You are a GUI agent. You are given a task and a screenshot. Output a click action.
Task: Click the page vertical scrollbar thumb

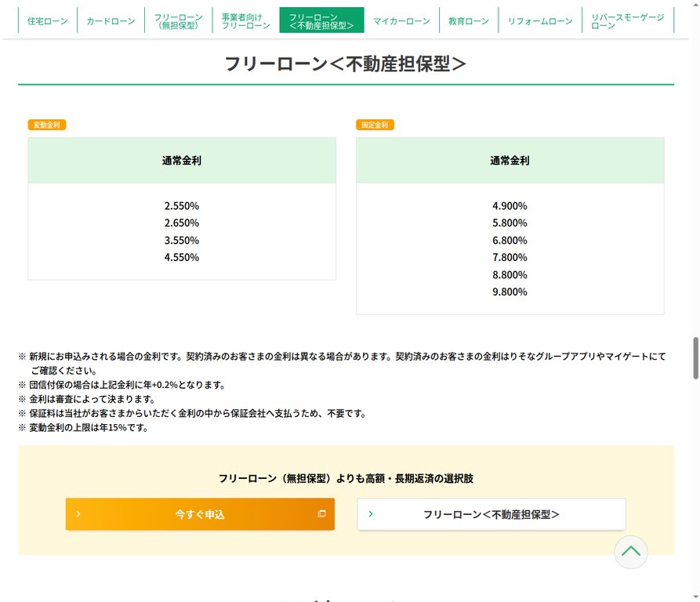point(695,358)
